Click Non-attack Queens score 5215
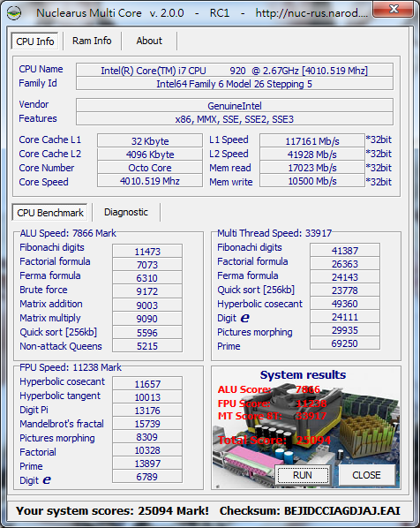This screenshot has height=528, width=420. click(x=147, y=346)
